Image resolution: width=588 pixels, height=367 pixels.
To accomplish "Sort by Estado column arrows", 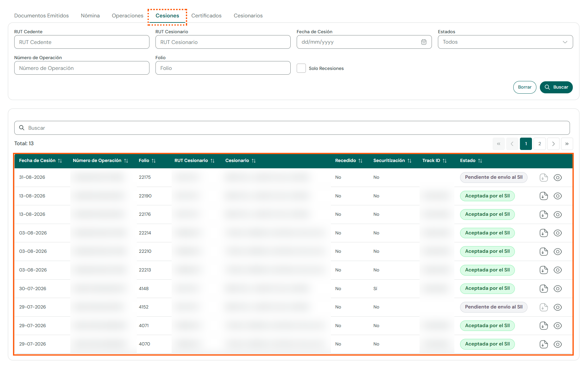I will [x=480, y=161].
